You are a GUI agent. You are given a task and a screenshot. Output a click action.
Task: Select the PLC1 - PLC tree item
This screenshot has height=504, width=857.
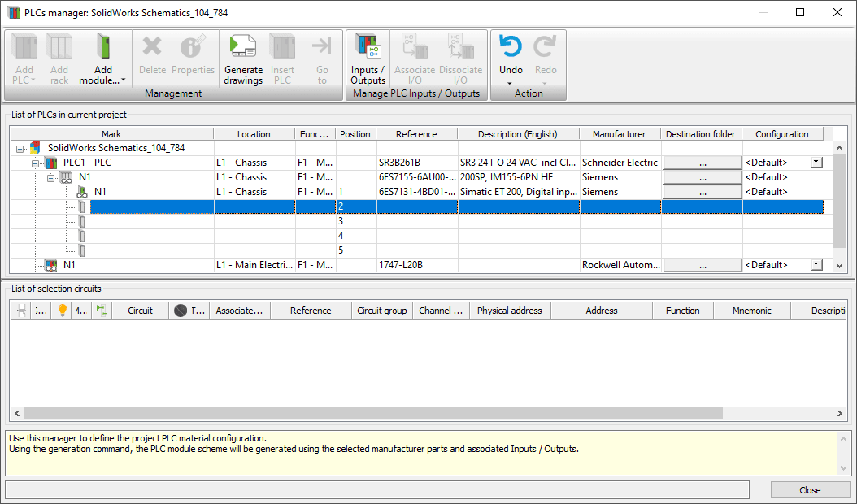(87, 163)
